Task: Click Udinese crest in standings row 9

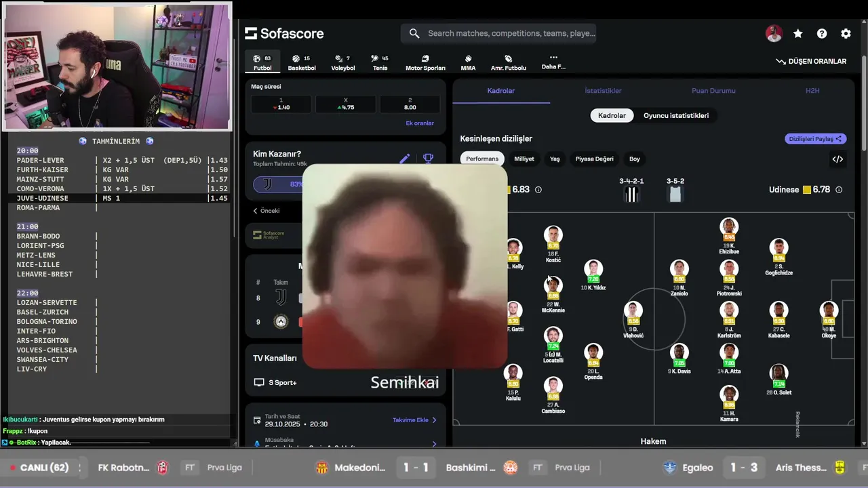Action: (281, 322)
